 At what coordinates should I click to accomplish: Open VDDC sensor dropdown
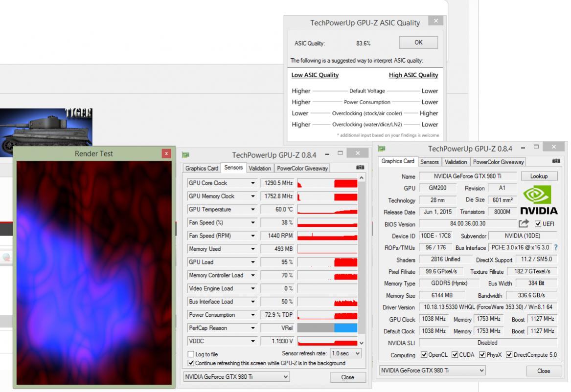(x=253, y=341)
